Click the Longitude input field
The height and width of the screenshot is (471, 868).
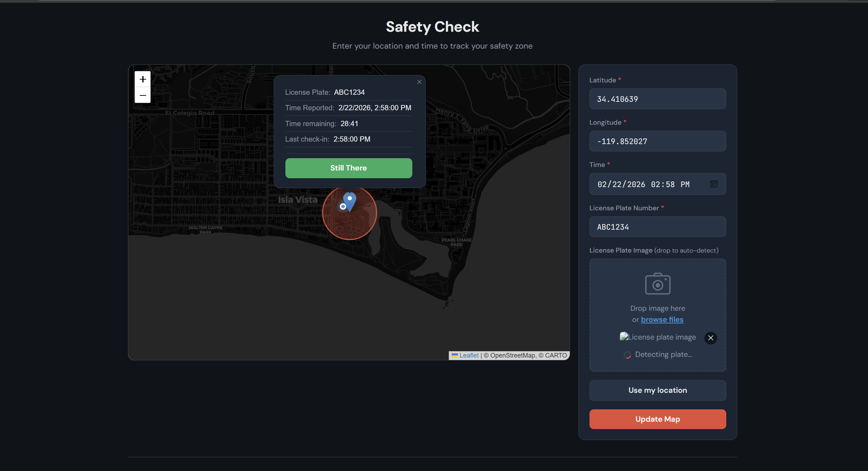pyautogui.click(x=658, y=141)
